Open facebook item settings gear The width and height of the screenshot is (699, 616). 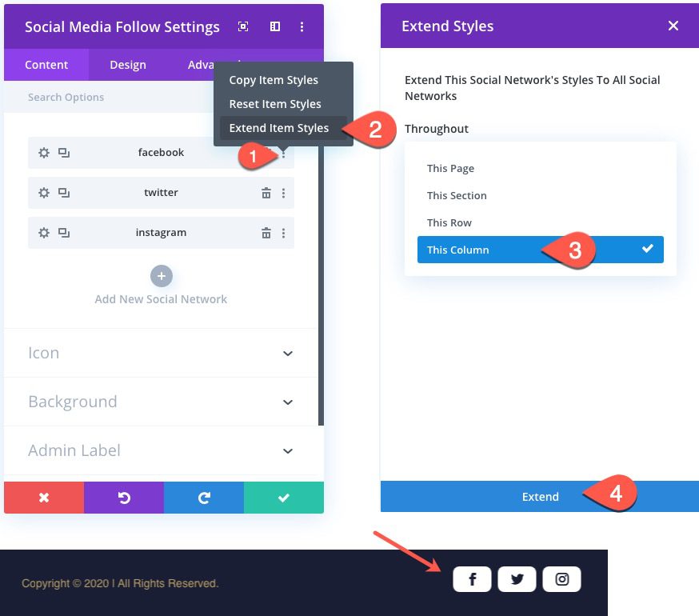(x=44, y=152)
